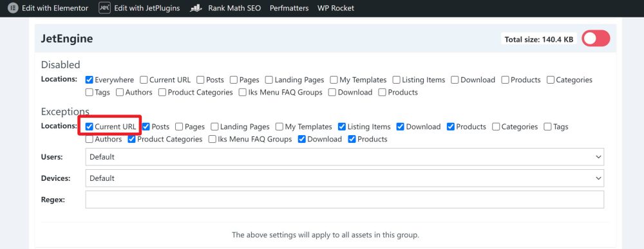The width and height of the screenshot is (644, 249).
Task: Check Authors under Exceptions locations
Action: 89,140
